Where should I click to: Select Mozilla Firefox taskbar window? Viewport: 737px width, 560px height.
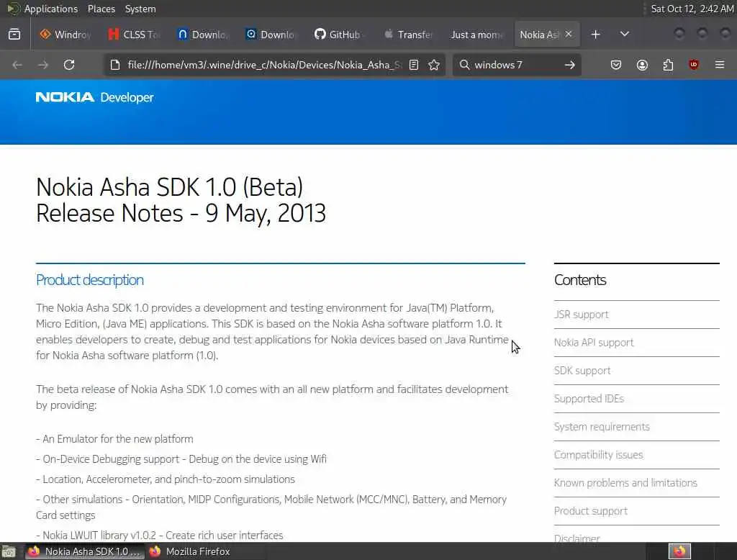190,551
